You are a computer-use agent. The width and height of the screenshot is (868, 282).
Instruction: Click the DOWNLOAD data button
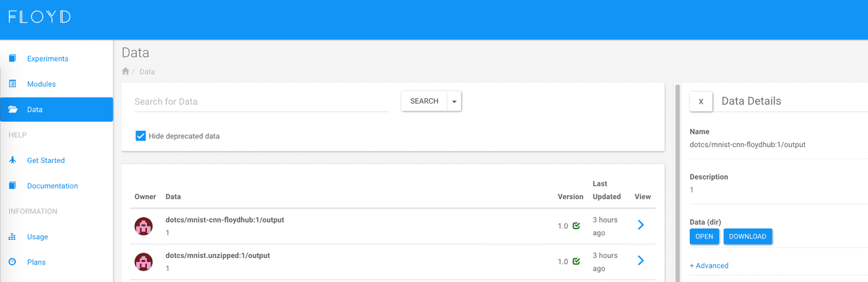click(748, 237)
